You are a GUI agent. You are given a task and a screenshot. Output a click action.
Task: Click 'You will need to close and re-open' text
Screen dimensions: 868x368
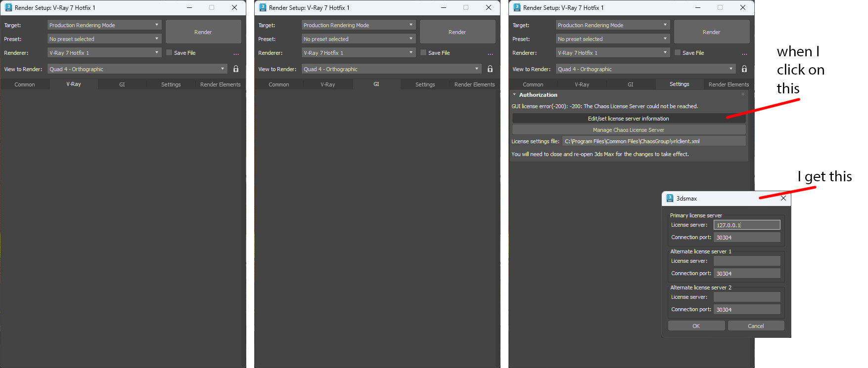[600, 154]
